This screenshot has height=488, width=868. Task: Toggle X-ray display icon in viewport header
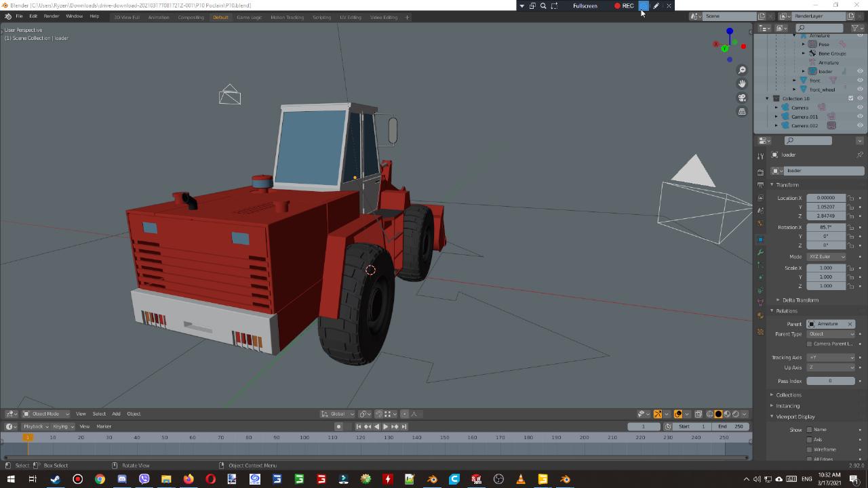(x=698, y=414)
